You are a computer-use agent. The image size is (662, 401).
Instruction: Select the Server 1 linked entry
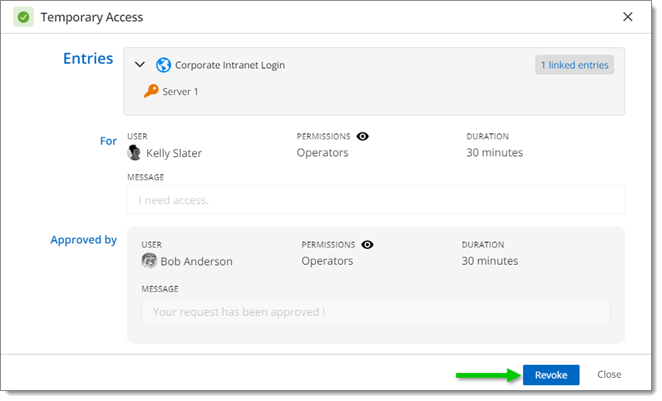tap(180, 92)
